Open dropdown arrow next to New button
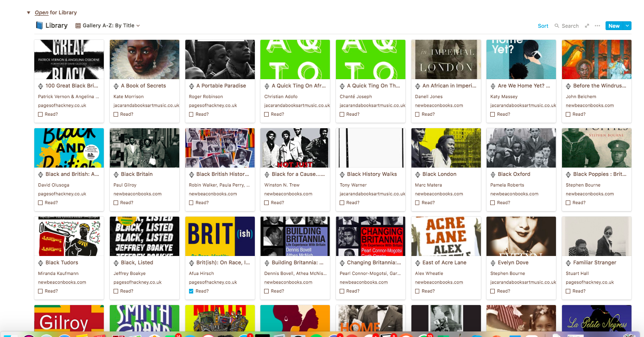 (627, 26)
